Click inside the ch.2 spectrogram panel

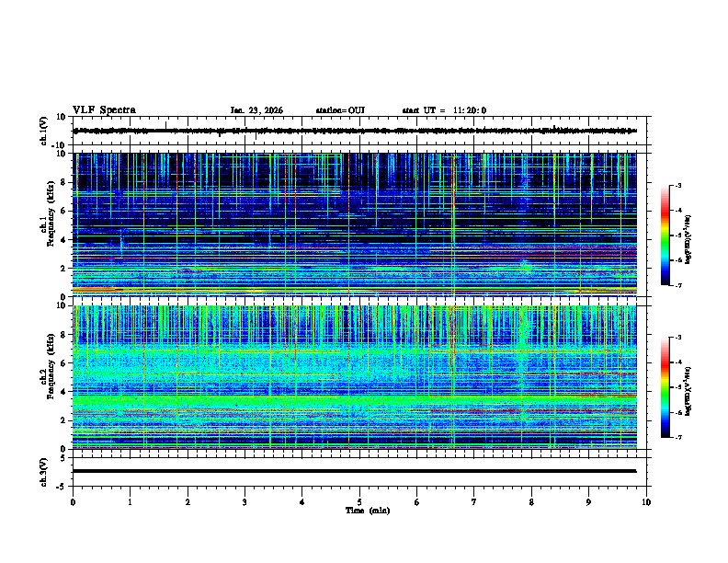355,377
